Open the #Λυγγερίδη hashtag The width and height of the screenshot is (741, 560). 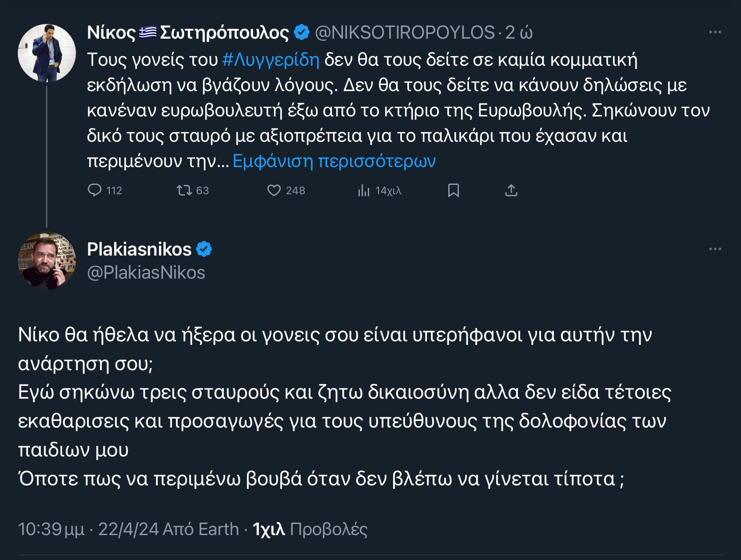(271, 60)
